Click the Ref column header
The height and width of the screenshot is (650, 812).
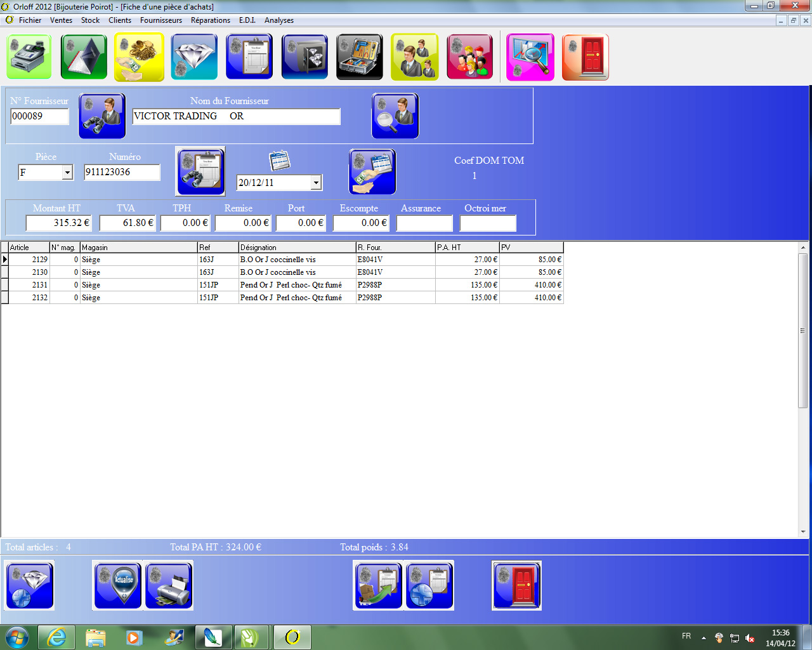coord(218,248)
